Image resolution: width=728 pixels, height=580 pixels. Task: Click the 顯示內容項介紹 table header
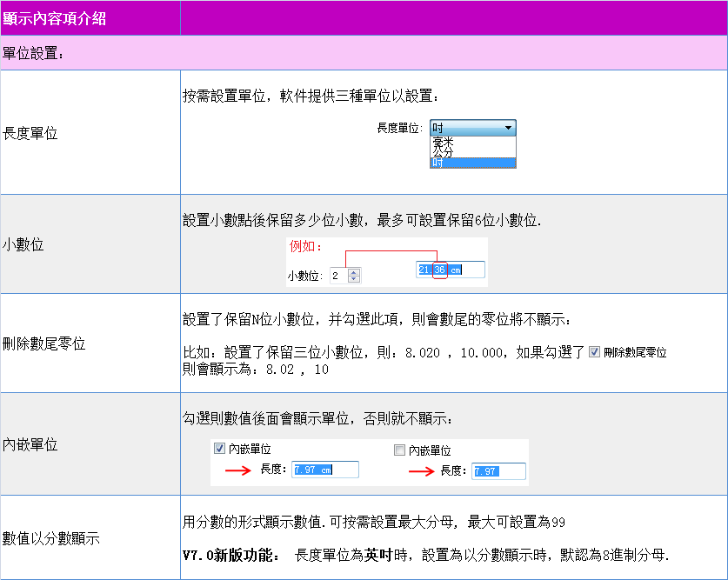(x=55, y=17)
